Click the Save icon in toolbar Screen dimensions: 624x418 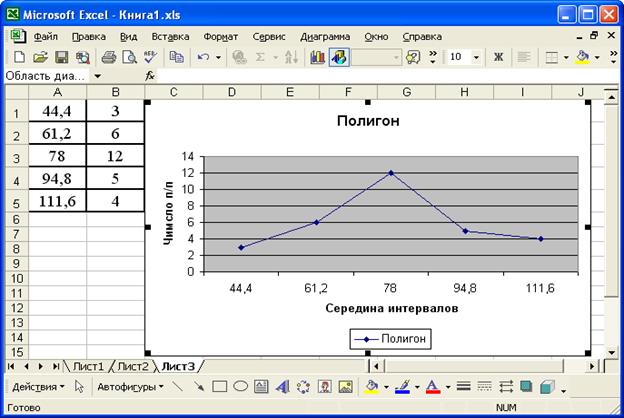[60, 58]
